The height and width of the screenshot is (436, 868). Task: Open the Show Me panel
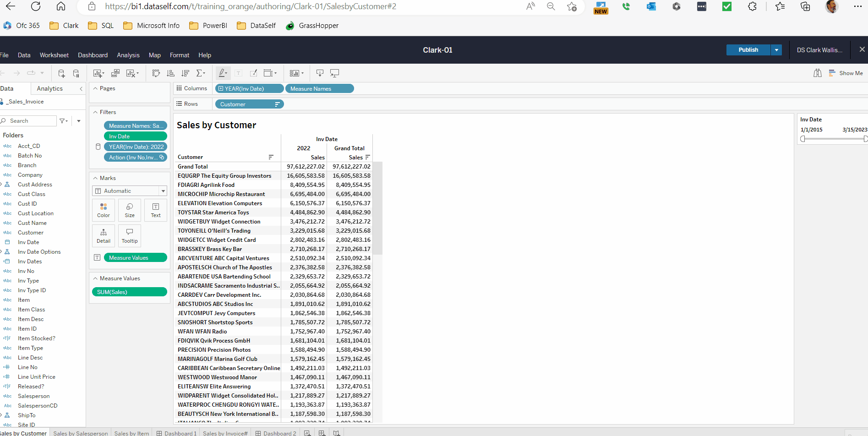click(846, 73)
